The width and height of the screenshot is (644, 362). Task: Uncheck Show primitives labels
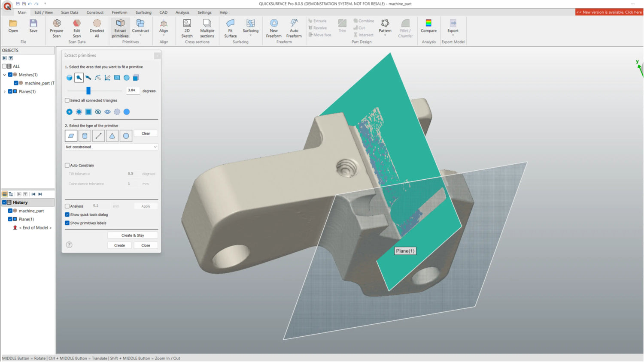[x=67, y=223]
